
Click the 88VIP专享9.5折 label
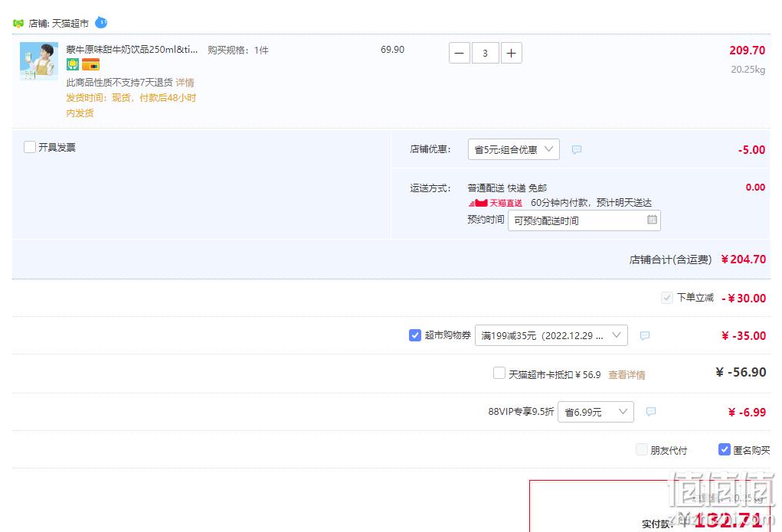(521, 412)
